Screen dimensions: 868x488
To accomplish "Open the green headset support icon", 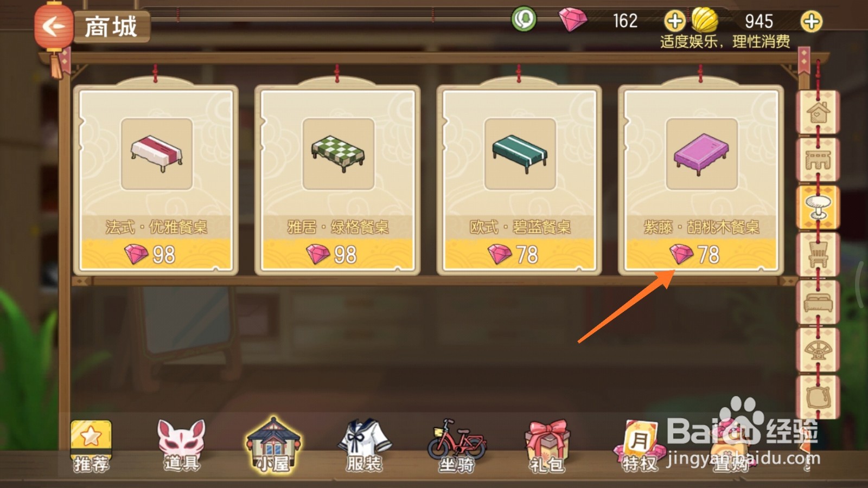I will [524, 20].
